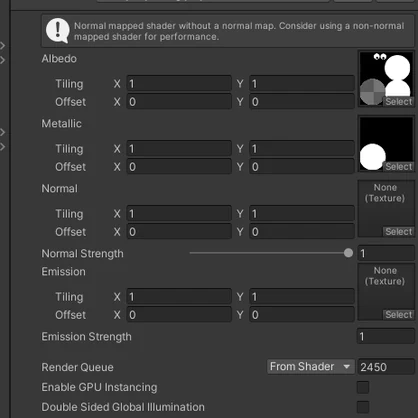
Task: Click Albedo Tiling X input field
Action: pos(179,83)
